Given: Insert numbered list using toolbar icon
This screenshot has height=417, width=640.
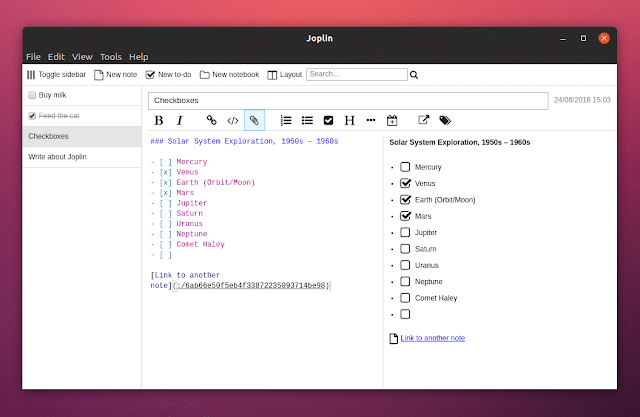Looking at the screenshot, I should [286, 120].
